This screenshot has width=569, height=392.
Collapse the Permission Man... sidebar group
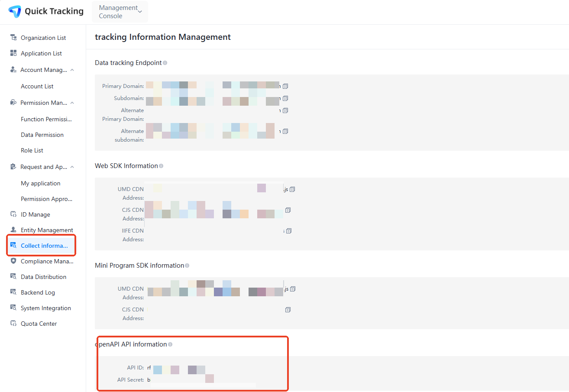coord(72,103)
